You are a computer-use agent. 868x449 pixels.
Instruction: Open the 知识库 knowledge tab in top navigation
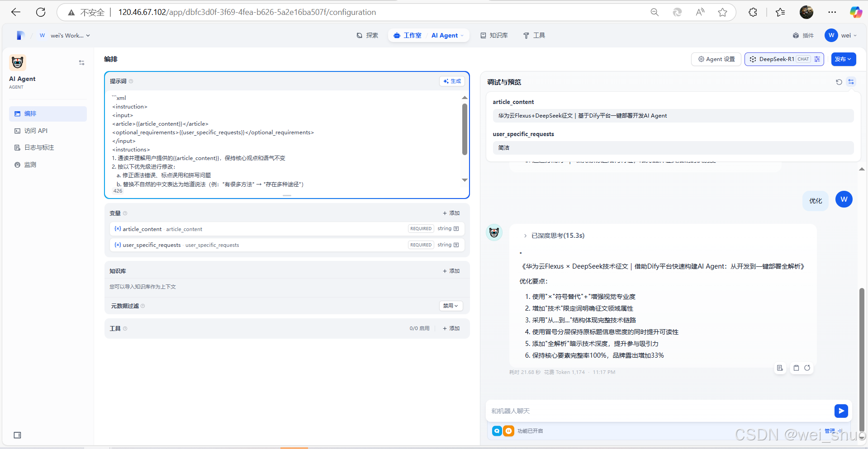[494, 35]
